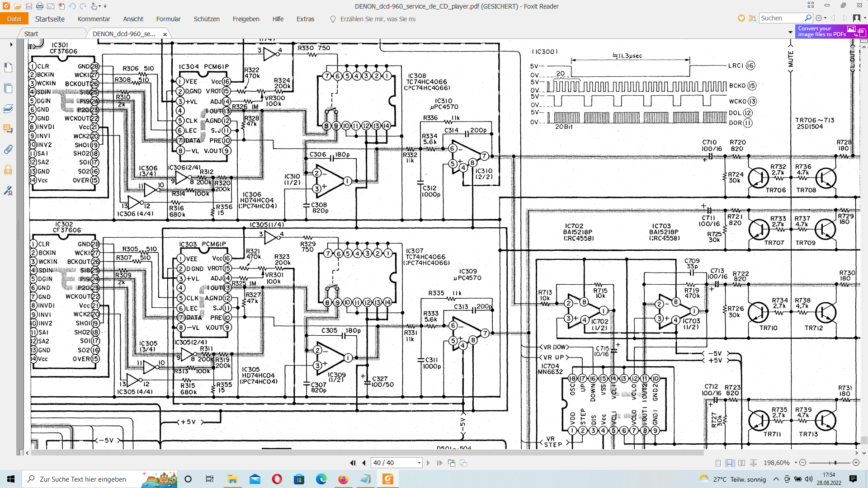Toggle continuous page view mode

[x=729, y=463]
